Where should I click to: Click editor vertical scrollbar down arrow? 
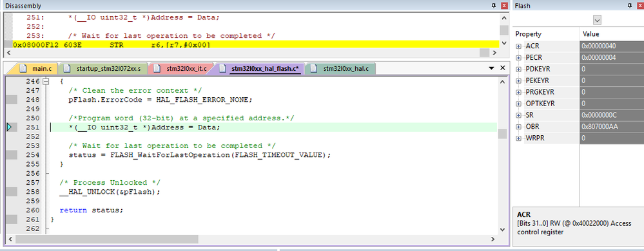pyautogui.click(x=503, y=229)
